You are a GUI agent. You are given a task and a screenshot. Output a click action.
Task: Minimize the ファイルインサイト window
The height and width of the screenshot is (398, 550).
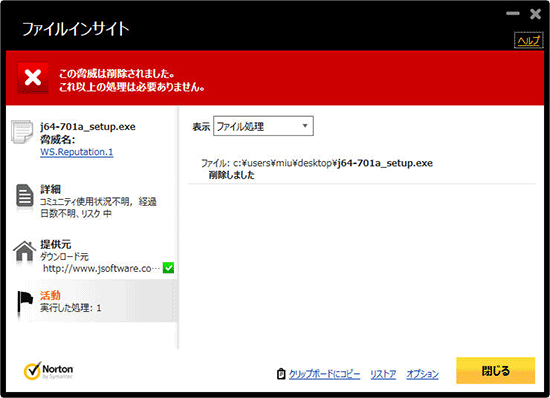(x=512, y=14)
